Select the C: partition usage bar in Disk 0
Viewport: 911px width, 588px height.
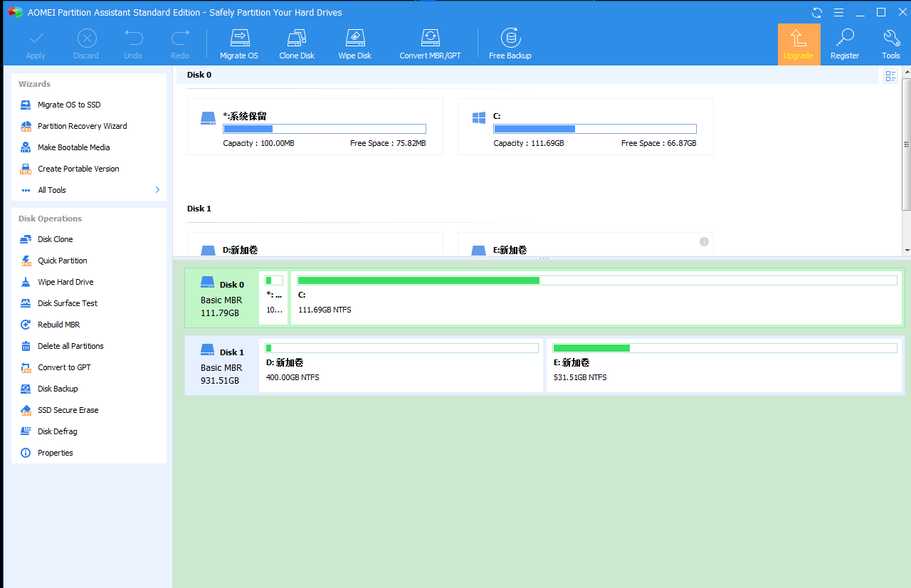point(596,280)
